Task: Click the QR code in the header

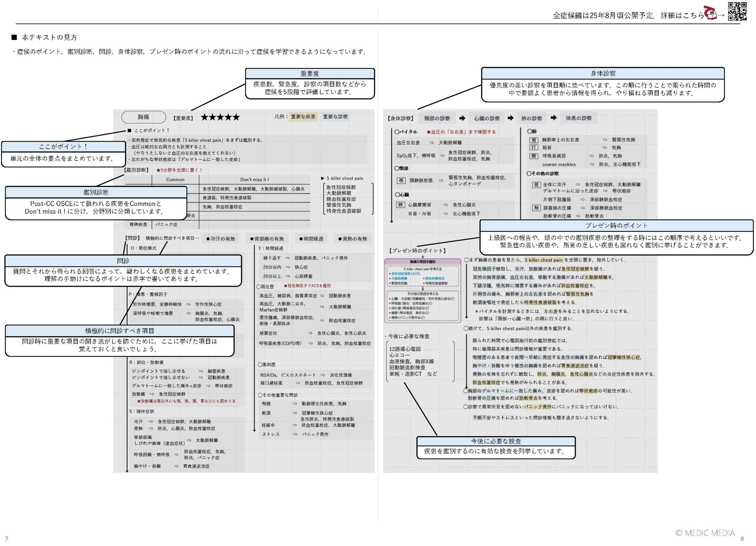Action: coord(737,11)
